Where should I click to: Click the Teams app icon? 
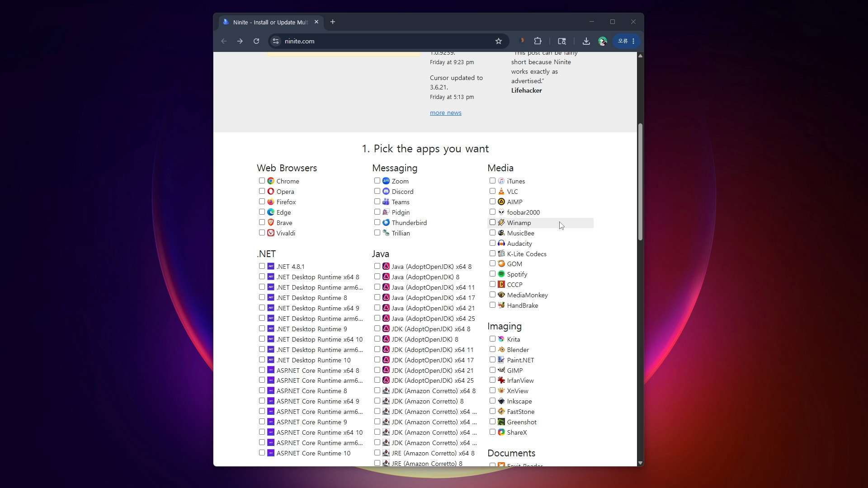tap(386, 202)
